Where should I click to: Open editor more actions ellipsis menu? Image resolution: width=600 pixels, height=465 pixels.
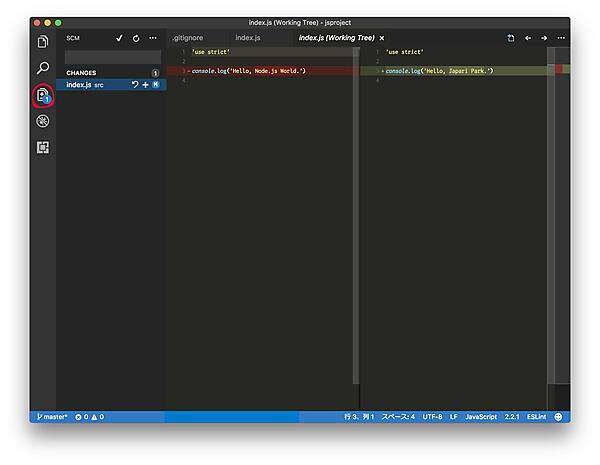coord(559,38)
